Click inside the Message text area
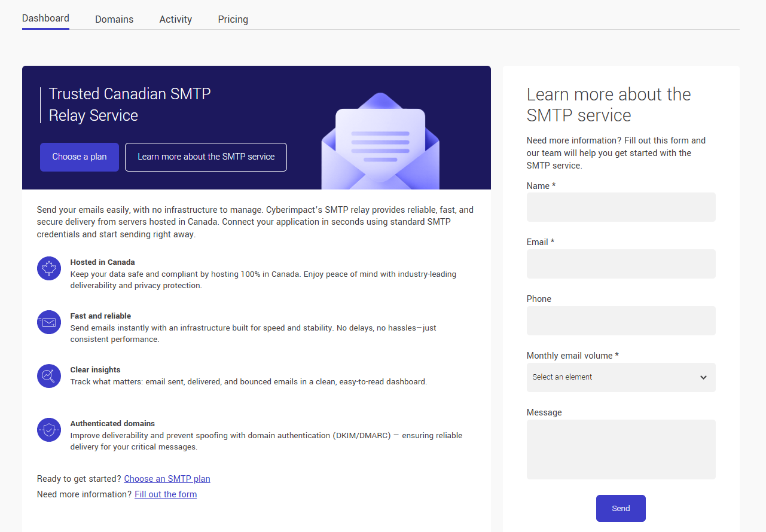 [621, 449]
